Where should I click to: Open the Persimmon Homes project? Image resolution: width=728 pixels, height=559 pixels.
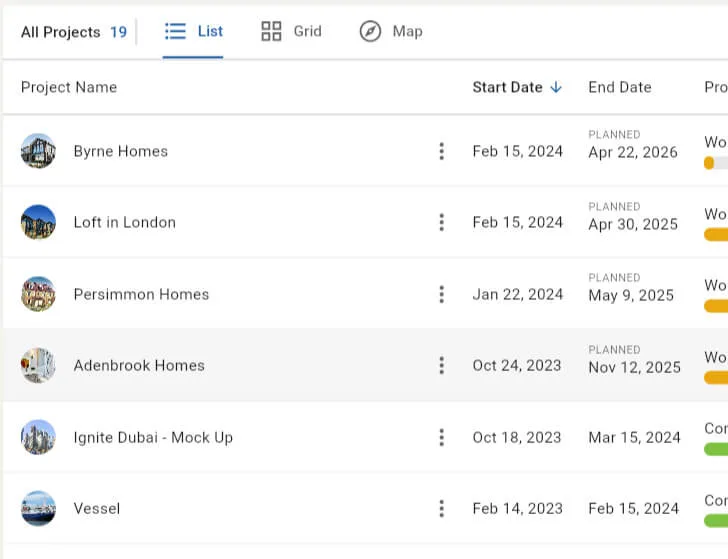click(141, 294)
